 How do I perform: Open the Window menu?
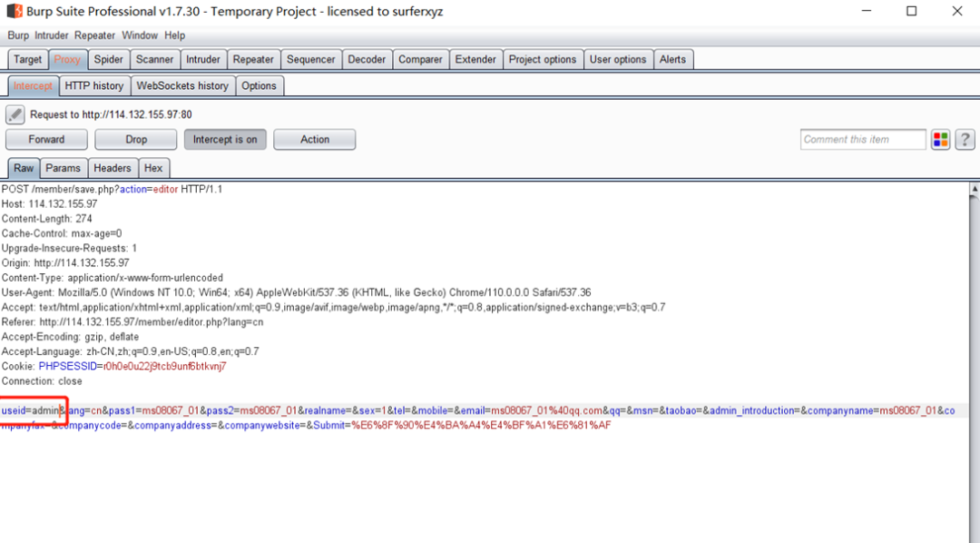[x=140, y=35]
